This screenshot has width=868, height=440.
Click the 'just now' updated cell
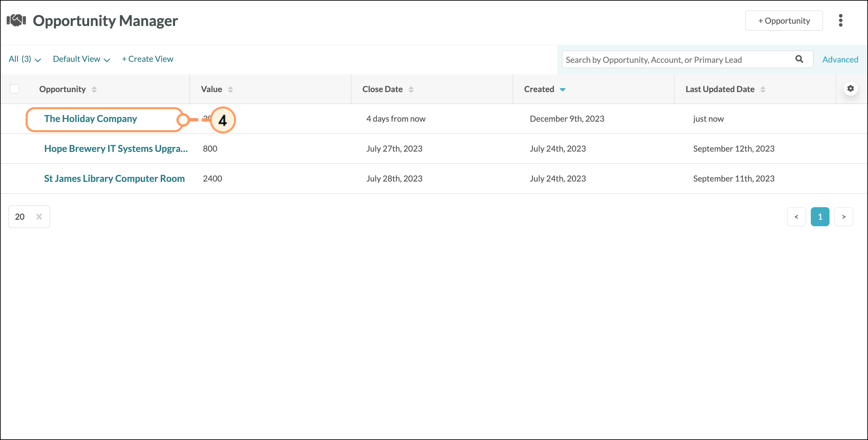[x=708, y=119]
